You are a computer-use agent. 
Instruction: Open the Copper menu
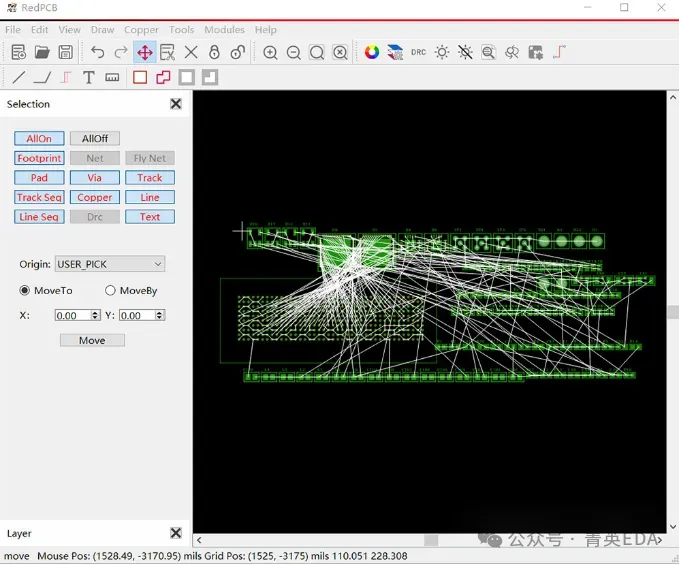pyautogui.click(x=141, y=29)
